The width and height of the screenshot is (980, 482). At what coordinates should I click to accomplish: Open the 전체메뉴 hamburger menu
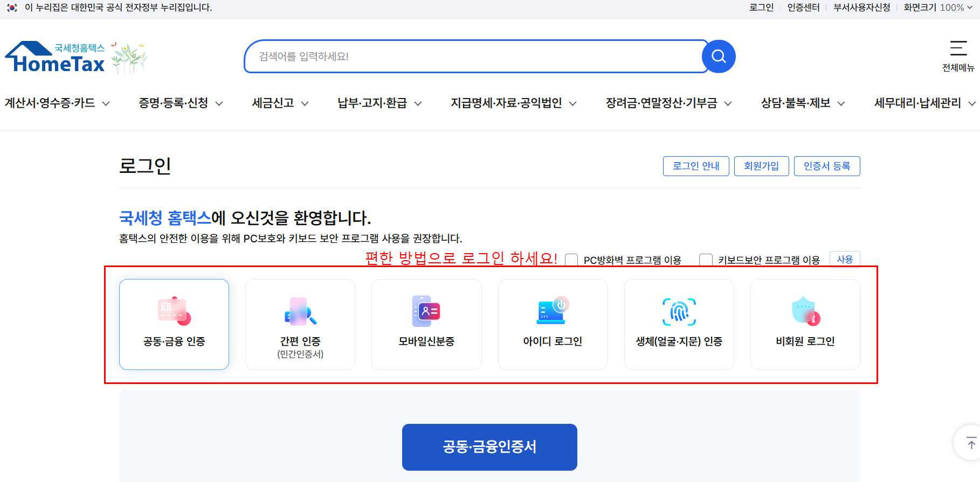[958, 56]
